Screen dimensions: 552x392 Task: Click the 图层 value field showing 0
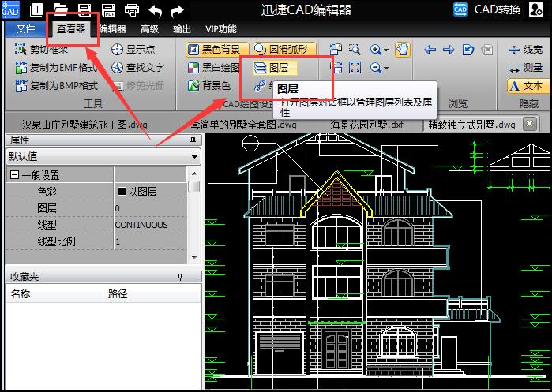(x=151, y=208)
